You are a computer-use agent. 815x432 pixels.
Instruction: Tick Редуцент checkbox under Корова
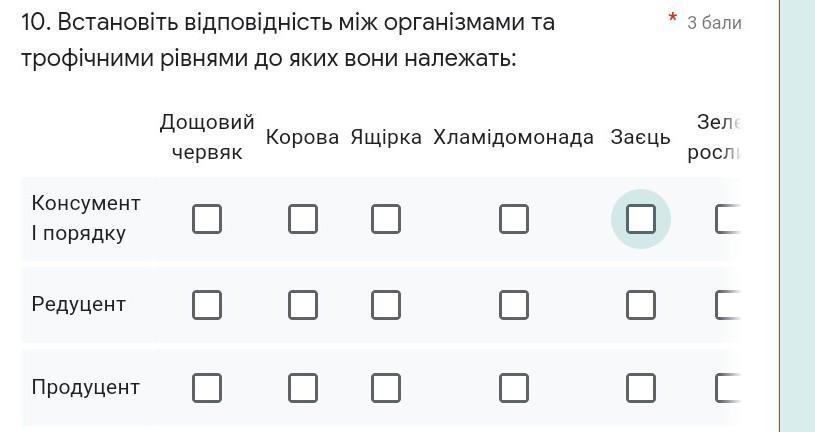(303, 304)
